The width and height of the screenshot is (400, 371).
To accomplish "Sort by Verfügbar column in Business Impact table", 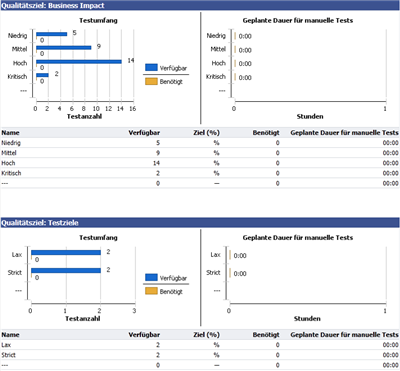I will [x=144, y=133].
